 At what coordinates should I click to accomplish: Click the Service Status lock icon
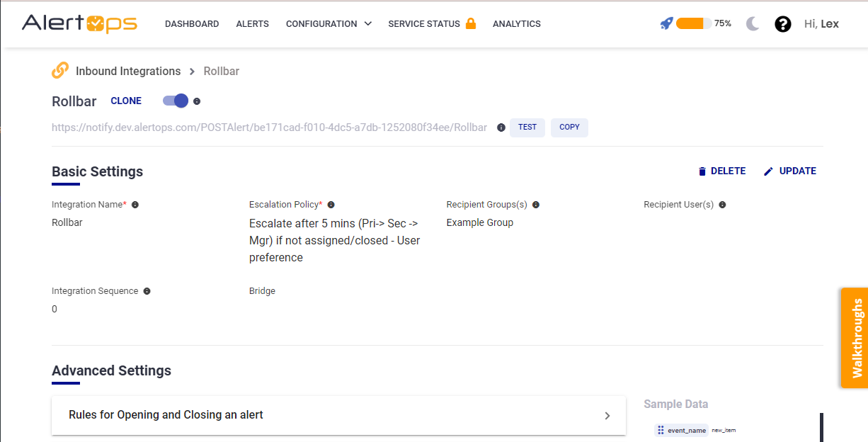pos(471,23)
